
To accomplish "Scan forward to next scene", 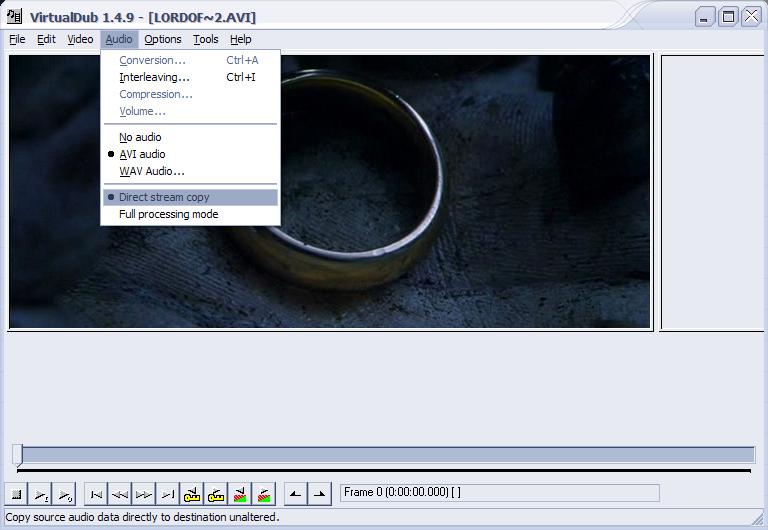I will (264, 494).
